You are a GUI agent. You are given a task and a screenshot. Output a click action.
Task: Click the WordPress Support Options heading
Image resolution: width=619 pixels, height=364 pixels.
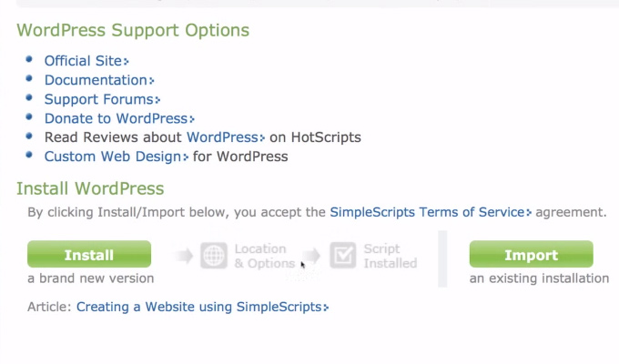133,30
